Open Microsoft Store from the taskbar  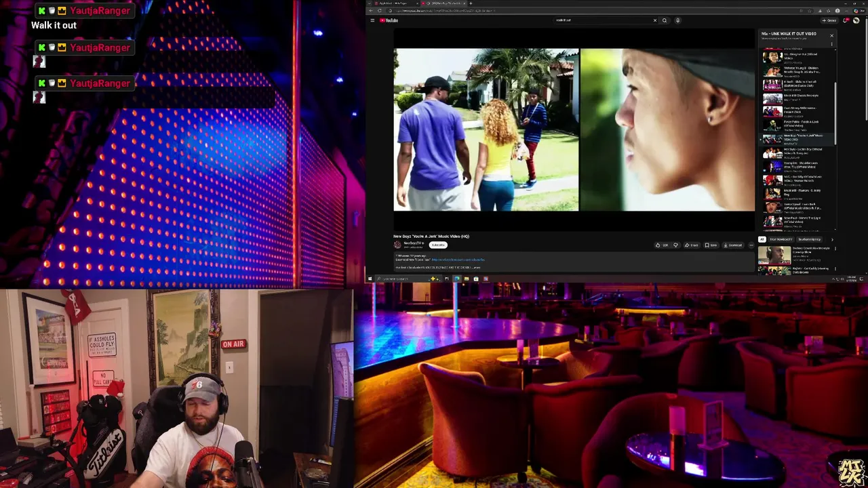coord(476,279)
